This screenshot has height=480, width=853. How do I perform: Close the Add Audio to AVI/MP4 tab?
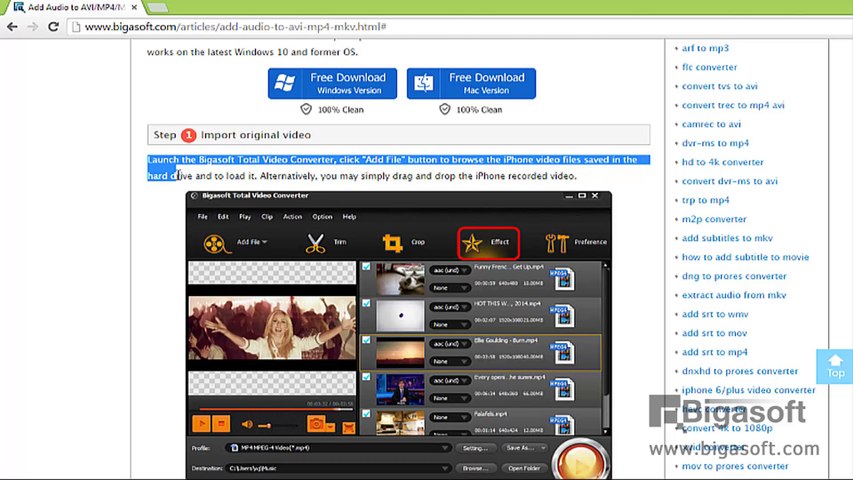coord(134,8)
